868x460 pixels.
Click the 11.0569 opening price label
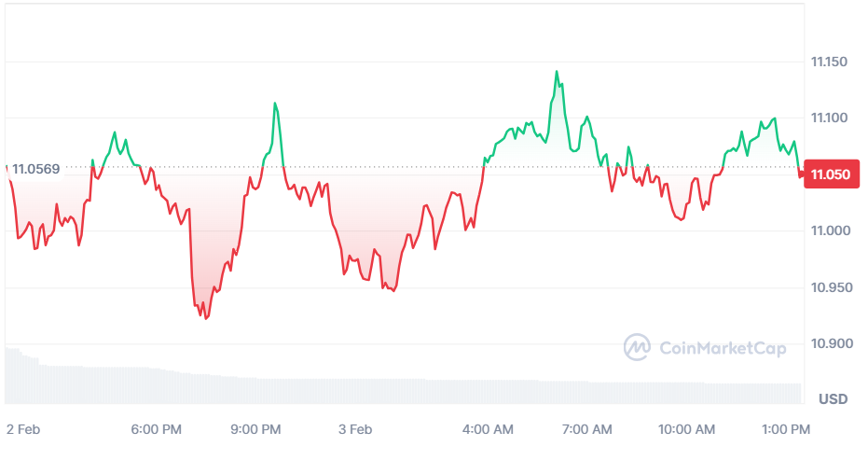click(x=35, y=169)
